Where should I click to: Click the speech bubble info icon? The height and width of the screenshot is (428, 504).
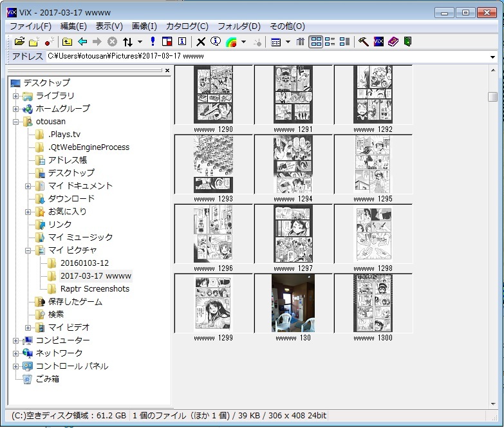tap(216, 41)
